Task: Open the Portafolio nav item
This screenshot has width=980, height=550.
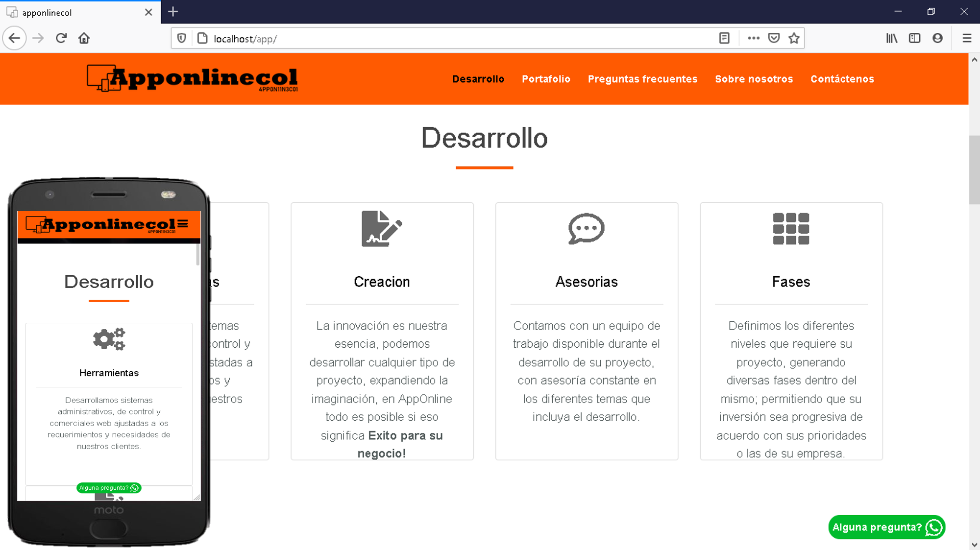Action: [546, 79]
